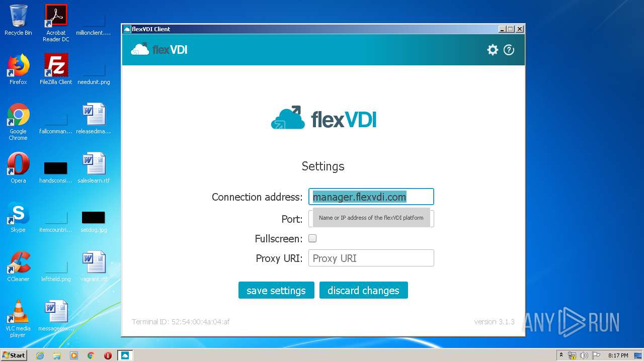
Task: Open the Action Center flag tray icon
Action: pyautogui.click(x=596, y=355)
